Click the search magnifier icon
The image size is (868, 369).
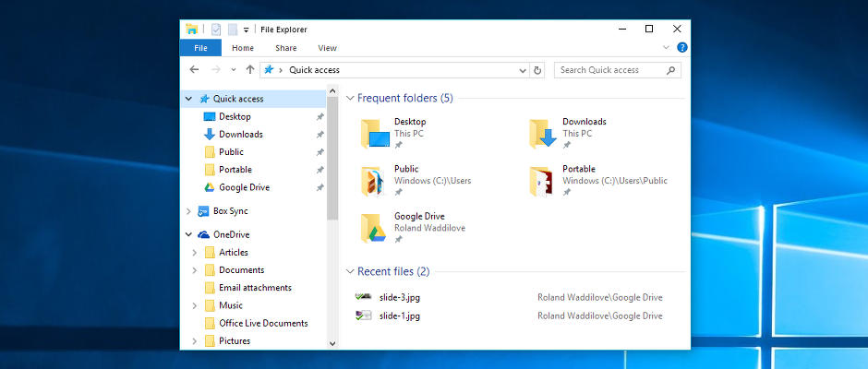670,70
